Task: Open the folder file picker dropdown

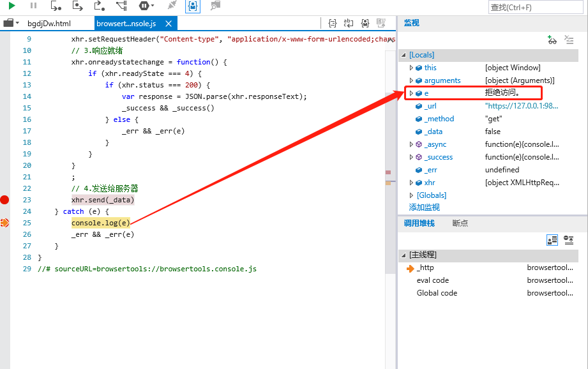Action: pos(11,23)
